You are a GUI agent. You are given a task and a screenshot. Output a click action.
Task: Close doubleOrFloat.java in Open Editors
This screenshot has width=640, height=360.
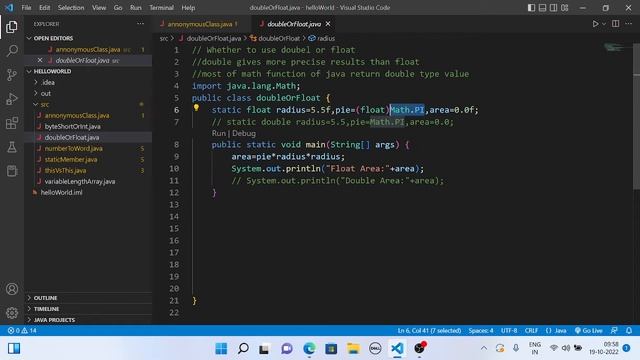40,60
